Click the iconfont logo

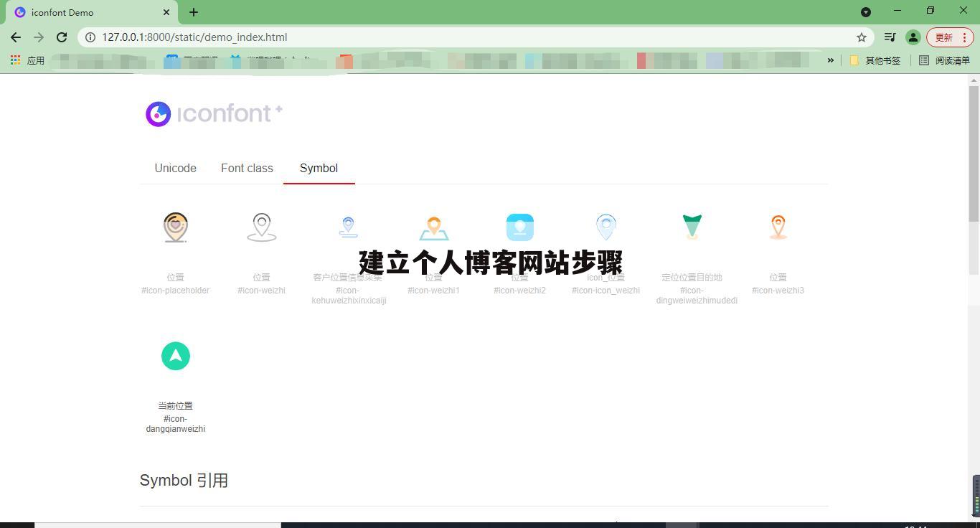tap(214, 113)
